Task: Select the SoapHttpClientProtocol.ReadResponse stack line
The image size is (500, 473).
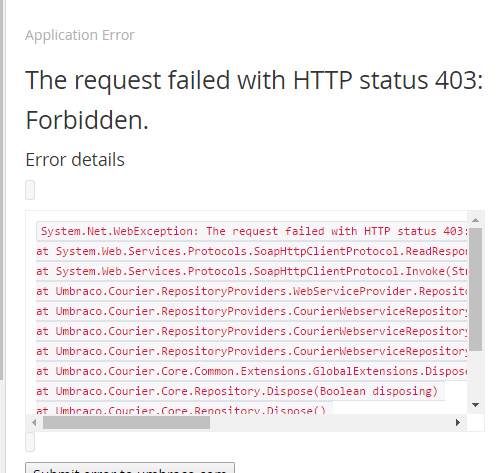Action: click(x=252, y=251)
